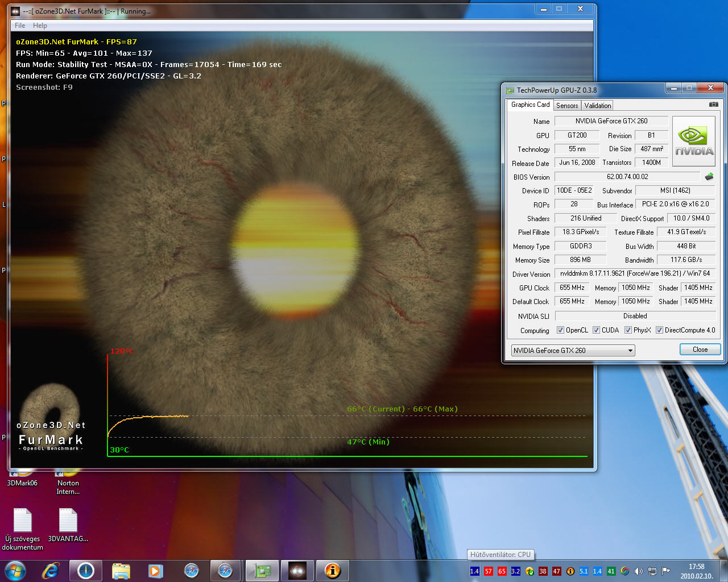The height and width of the screenshot is (582, 728).
Task: Switch to the GPU-Z taskbar button
Action: pyautogui.click(x=262, y=570)
